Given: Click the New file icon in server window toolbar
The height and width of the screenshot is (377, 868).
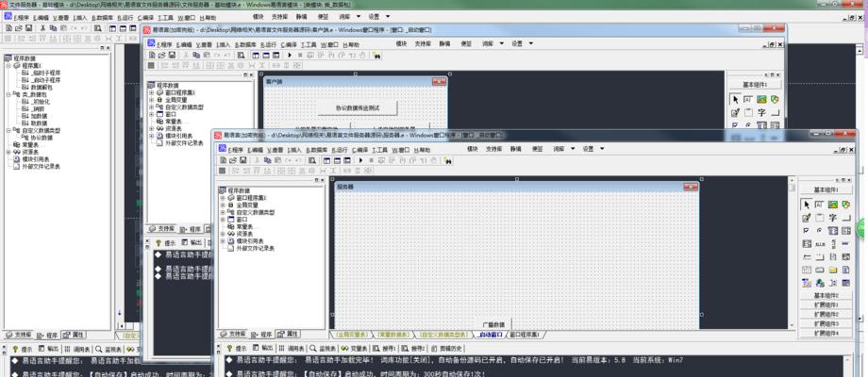Looking at the screenshot, I should click(223, 160).
